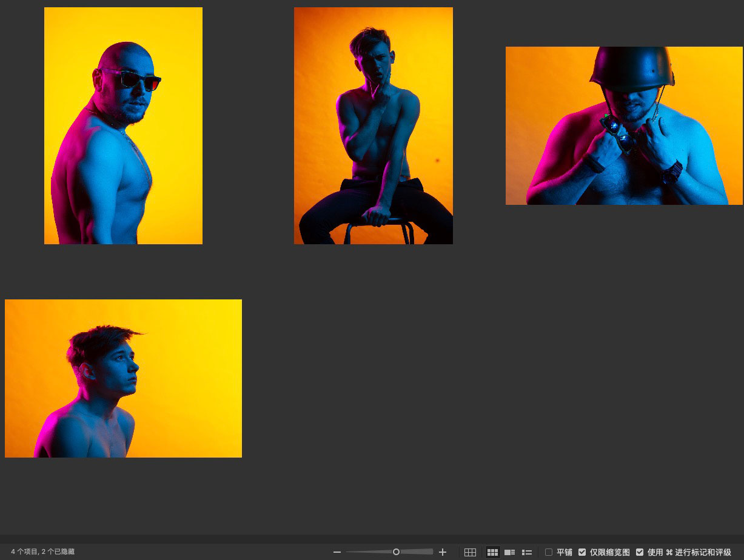Click the 平铺 label text
The width and height of the screenshot is (744, 560).
coord(565,552)
